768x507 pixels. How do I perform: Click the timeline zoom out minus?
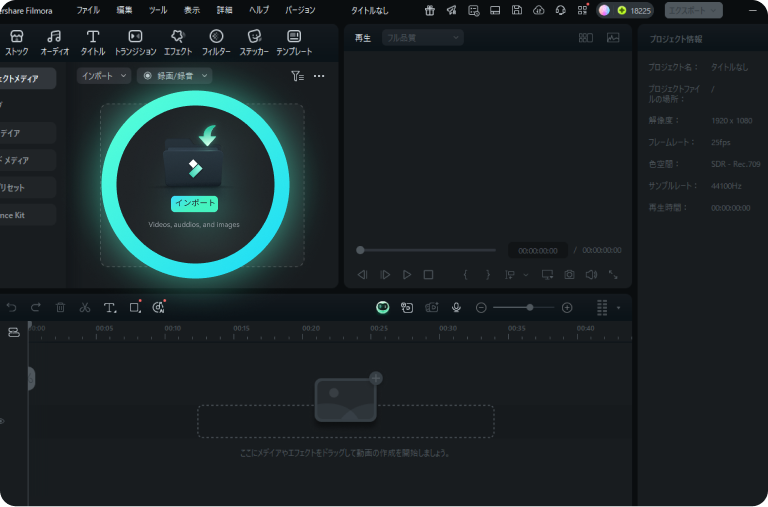click(x=481, y=308)
